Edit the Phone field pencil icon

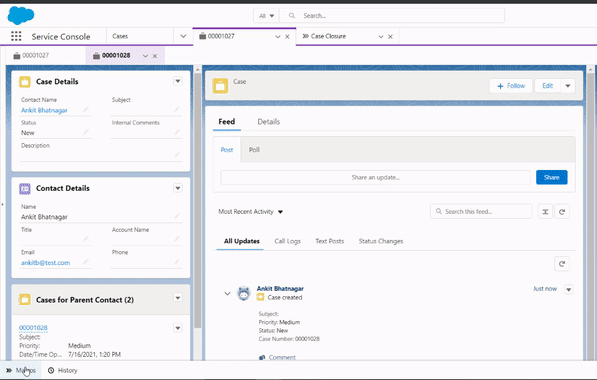177,262
